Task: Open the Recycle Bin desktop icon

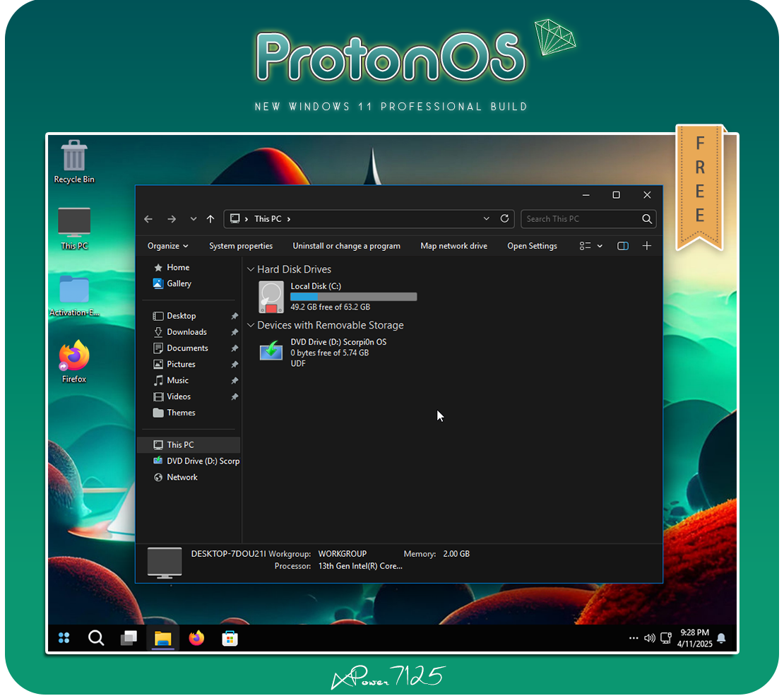Action: click(x=74, y=162)
